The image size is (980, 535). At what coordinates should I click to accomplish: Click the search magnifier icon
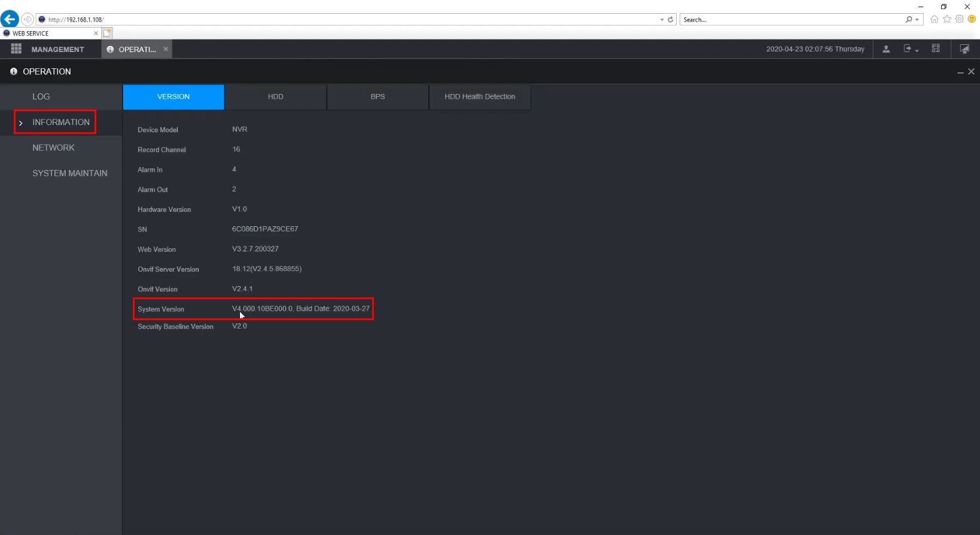[x=909, y=20]
